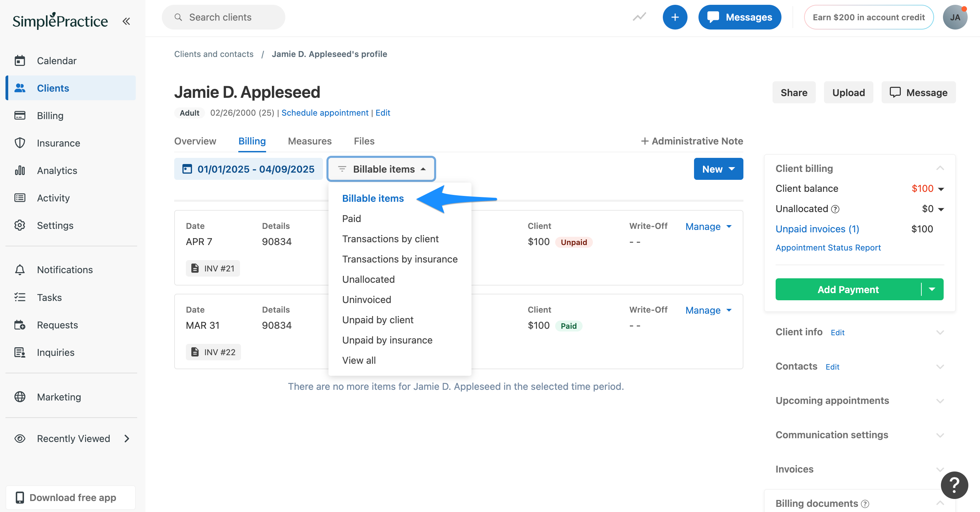Screen dimensions: 980x512
Task: Open Requests in the sidebar
Action: (x=57, y=324)
